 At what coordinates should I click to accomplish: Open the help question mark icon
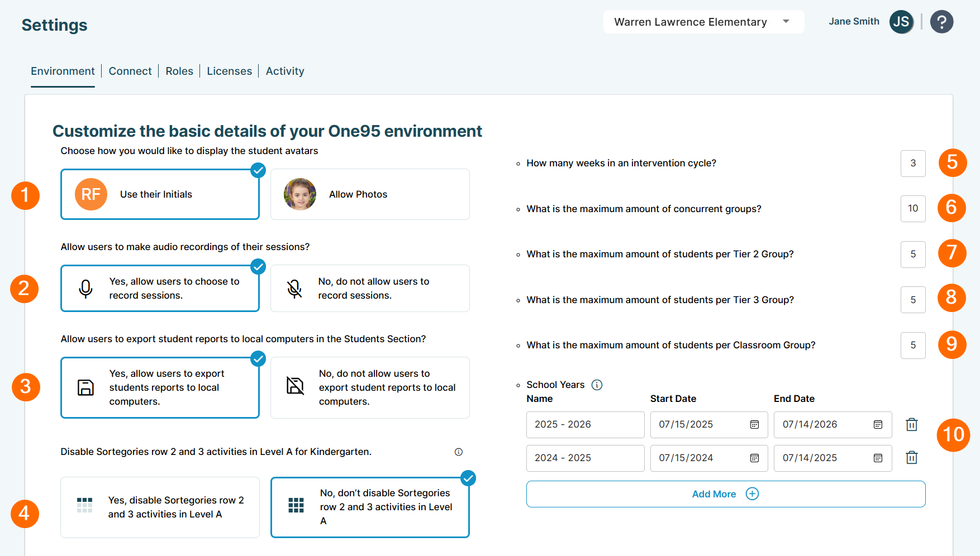[x=941, y=22]
